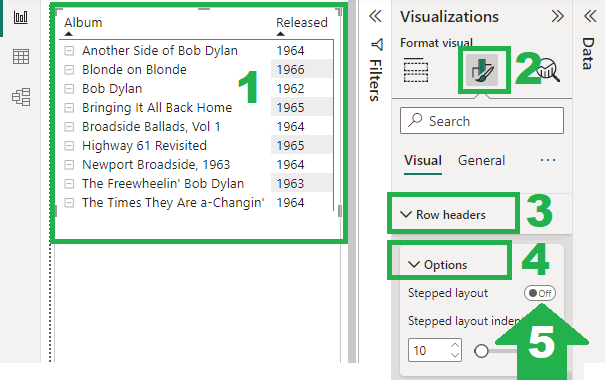Viewport: 605px width, 380px height.
Task: Switch to Table view icon
Action: pyautogui.click(x=21, y=57)
